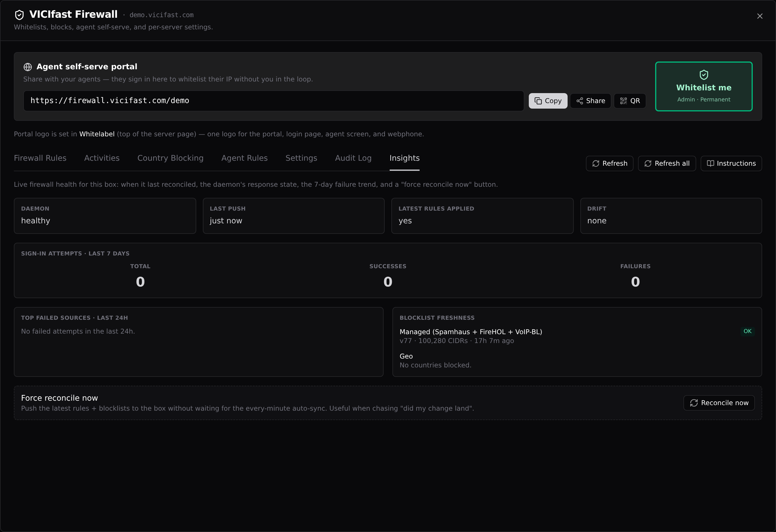776x532 pixels.
Task: Click the Whitelist me button
Action: [704, 86]
